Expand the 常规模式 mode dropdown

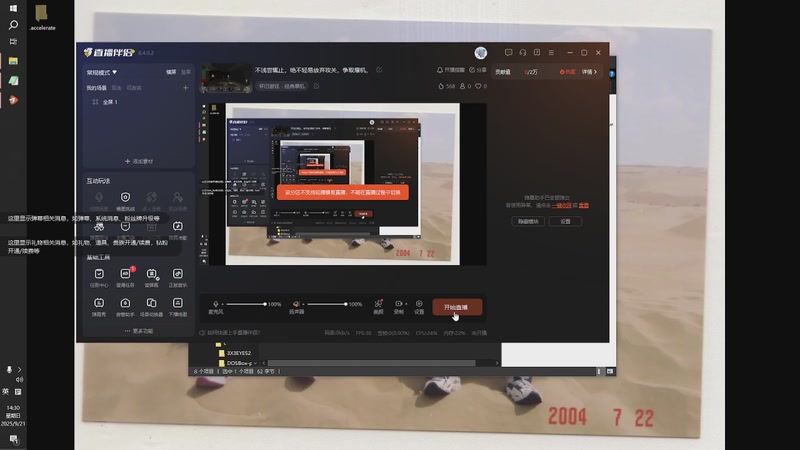102,72
